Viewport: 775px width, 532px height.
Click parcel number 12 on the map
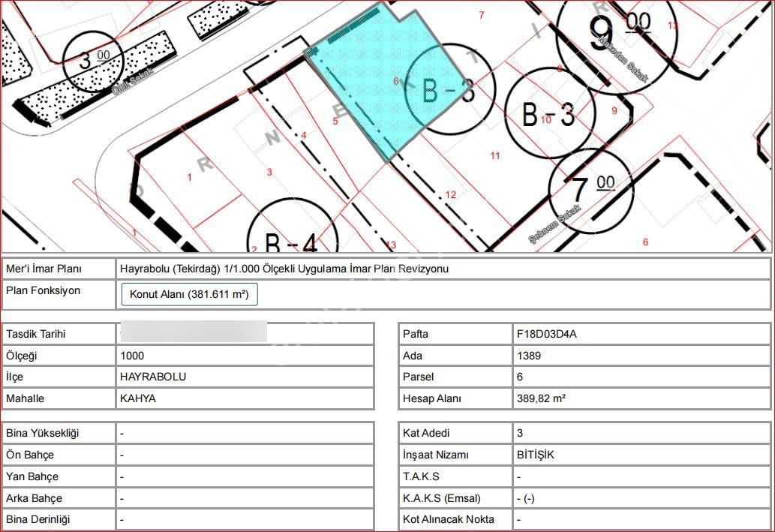pyautogui.click(x=450, y=195)
